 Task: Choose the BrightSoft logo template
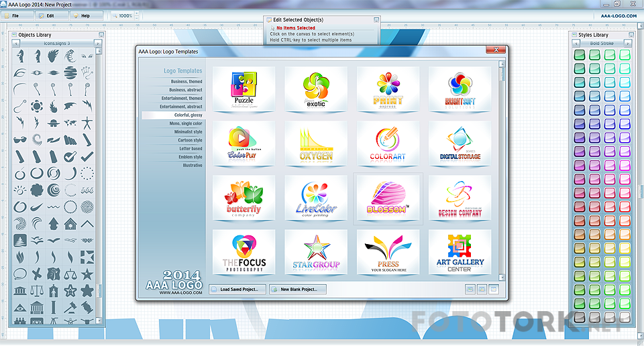460,89
